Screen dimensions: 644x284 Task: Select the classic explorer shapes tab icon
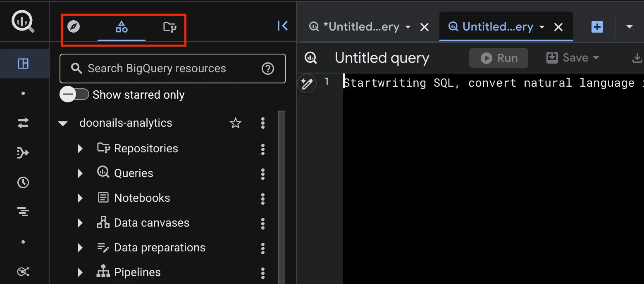point(122,27)
